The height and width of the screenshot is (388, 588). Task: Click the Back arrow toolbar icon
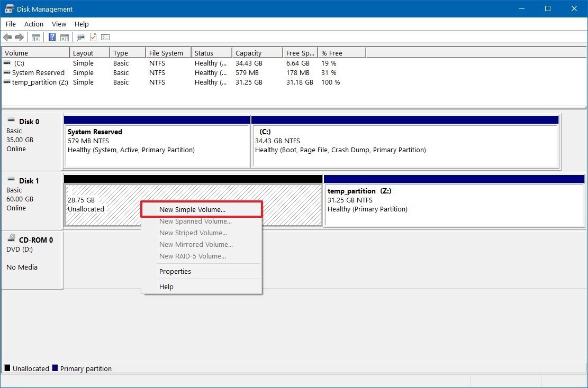coord(7,38)
